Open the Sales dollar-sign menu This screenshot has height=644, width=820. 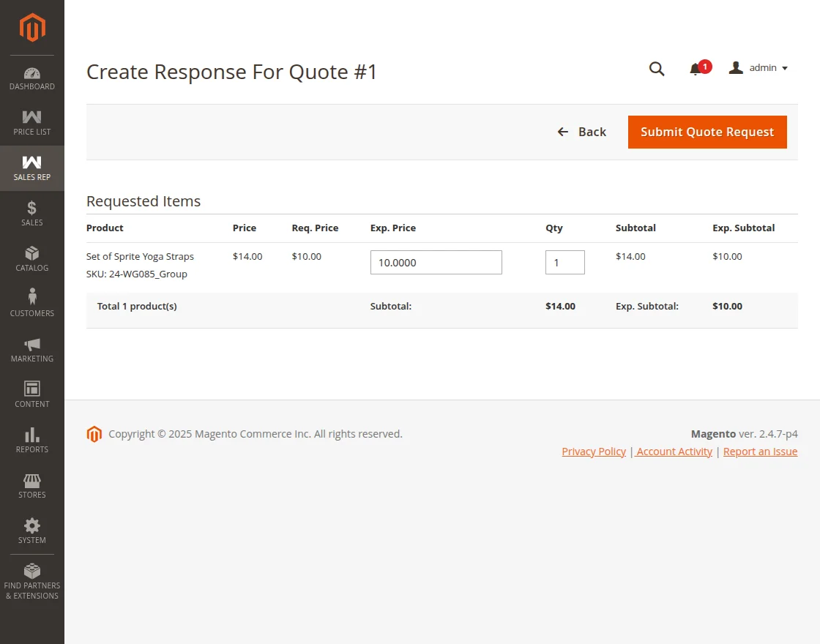coord(32,213)
